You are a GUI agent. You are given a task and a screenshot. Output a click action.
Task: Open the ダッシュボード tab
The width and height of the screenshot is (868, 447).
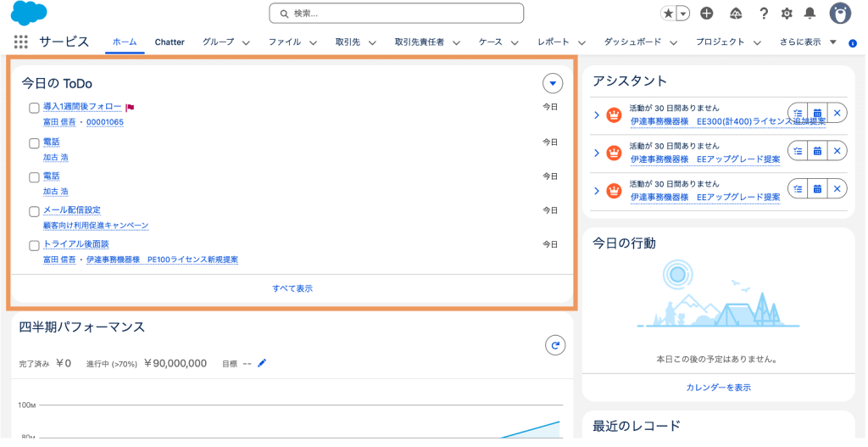click(632, 42)
